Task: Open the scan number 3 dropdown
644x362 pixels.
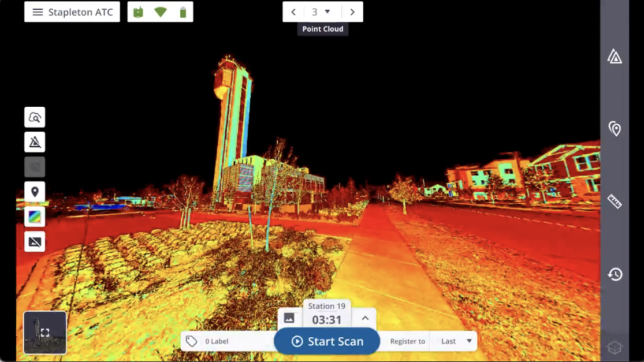Action: point(322,12)
